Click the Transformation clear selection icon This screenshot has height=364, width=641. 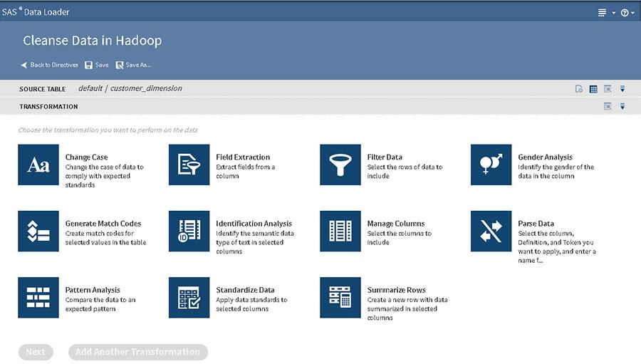click(608, 106)
